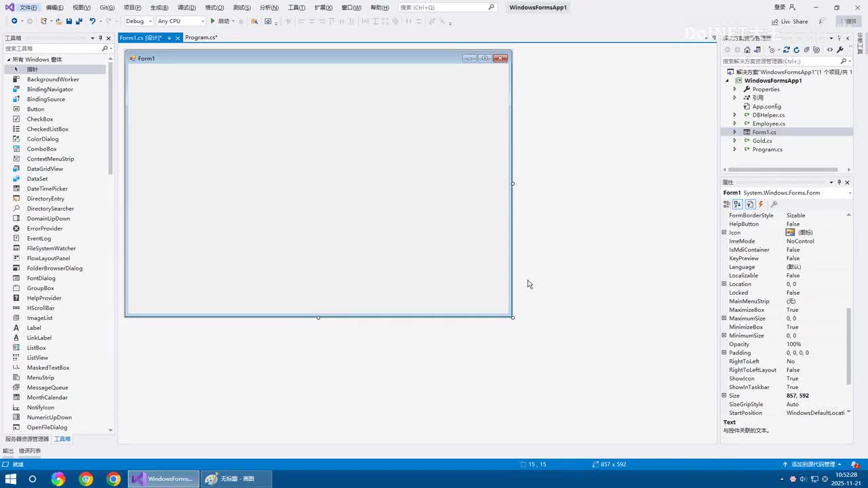Click the FormBorderStyle value Sizable

coord(796,216)
